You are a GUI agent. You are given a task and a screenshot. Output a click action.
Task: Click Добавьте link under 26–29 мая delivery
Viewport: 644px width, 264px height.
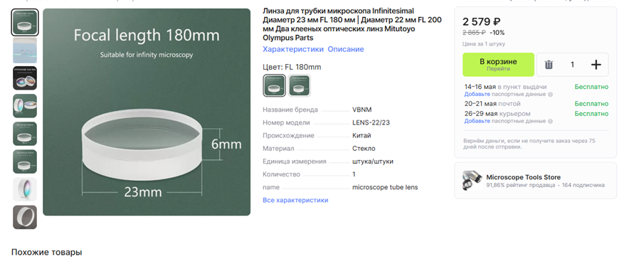[477, 121]
